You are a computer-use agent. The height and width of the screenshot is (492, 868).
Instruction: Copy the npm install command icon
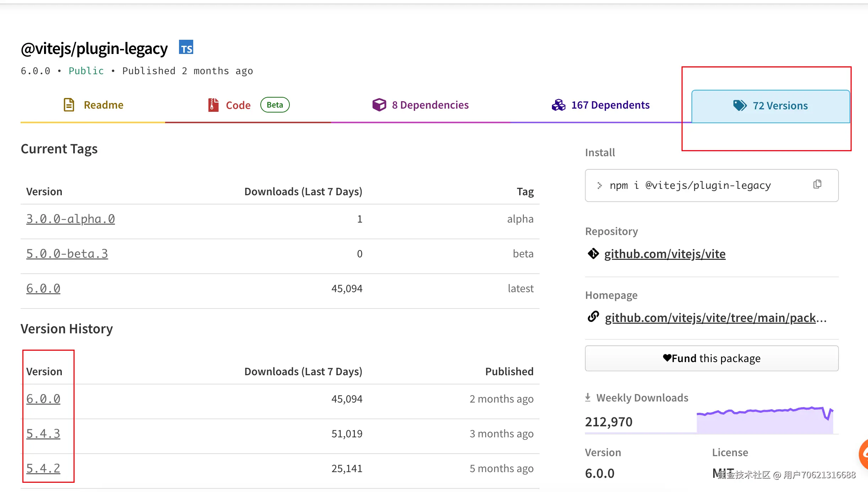tap(817, 184)
